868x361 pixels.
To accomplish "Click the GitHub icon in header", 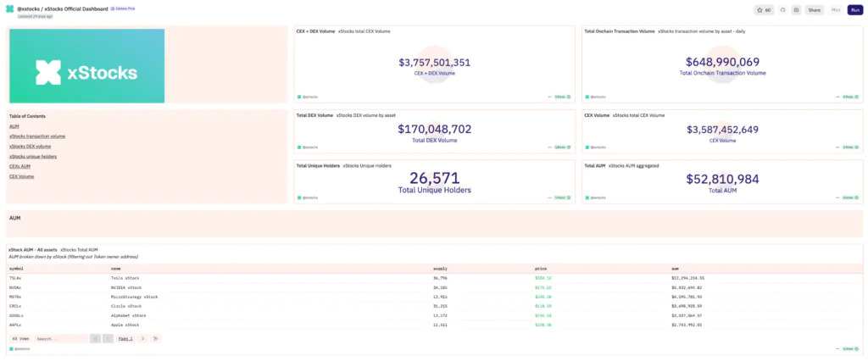I will pos(783,9).
